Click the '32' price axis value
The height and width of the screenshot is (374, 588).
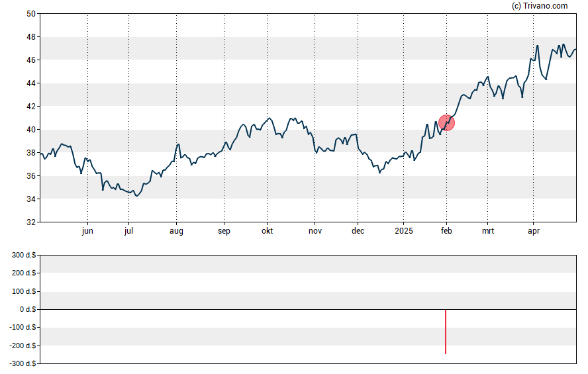click(31, 222)
